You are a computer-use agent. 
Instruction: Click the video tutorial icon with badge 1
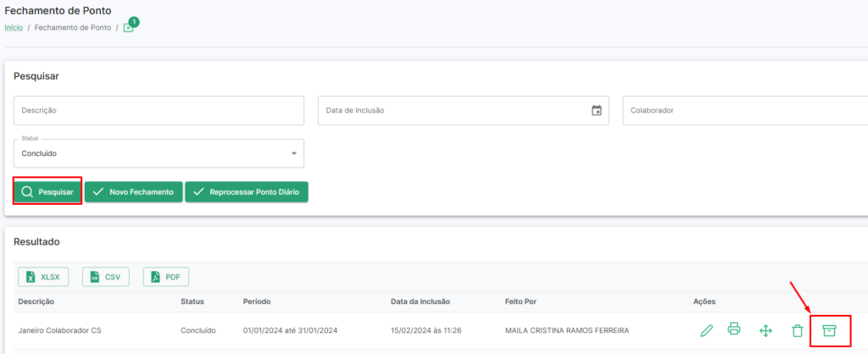tap(129, 27)
